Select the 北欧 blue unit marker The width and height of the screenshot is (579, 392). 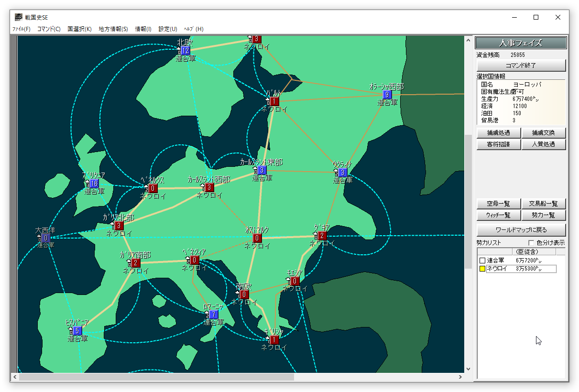(x=185, y=51)
